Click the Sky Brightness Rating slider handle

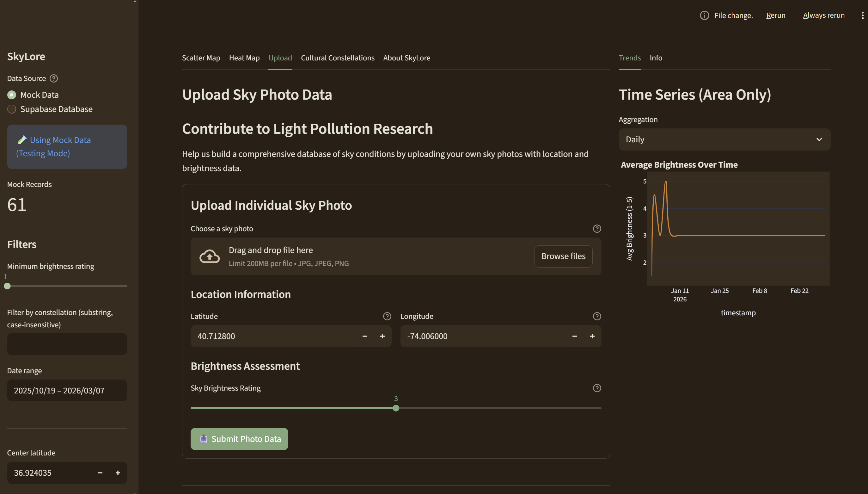(396, 408)
